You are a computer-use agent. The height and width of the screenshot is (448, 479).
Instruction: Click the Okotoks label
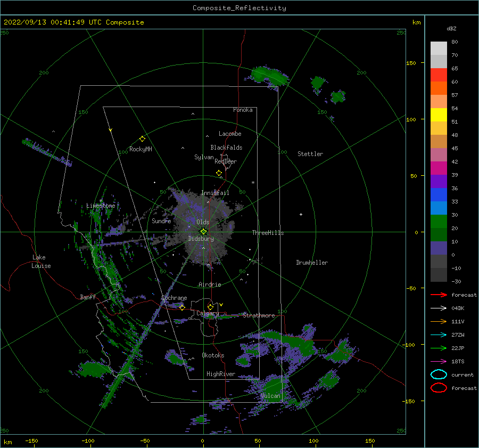(x=213, y=355)
